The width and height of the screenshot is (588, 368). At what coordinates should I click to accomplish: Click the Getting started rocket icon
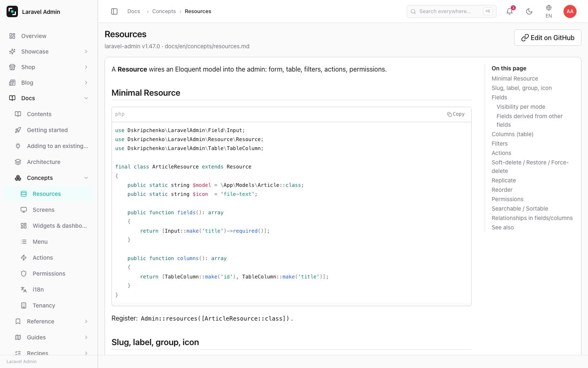18,130
